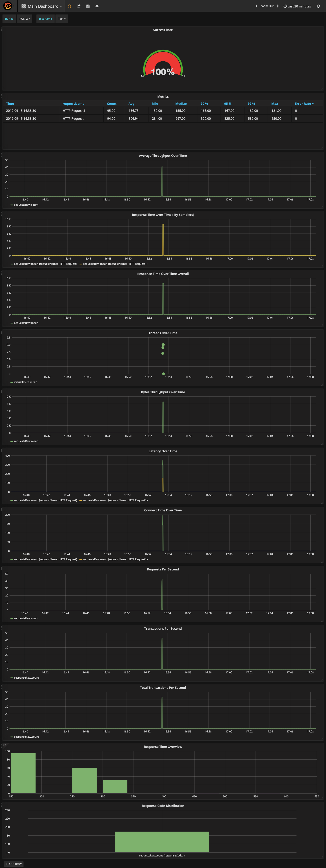
Task: Open the Grafana logo menu
Action: tap(8, 6)
